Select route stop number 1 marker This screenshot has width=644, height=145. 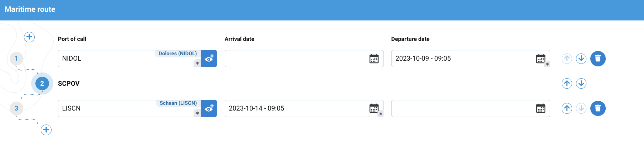[x=16, y=59]
